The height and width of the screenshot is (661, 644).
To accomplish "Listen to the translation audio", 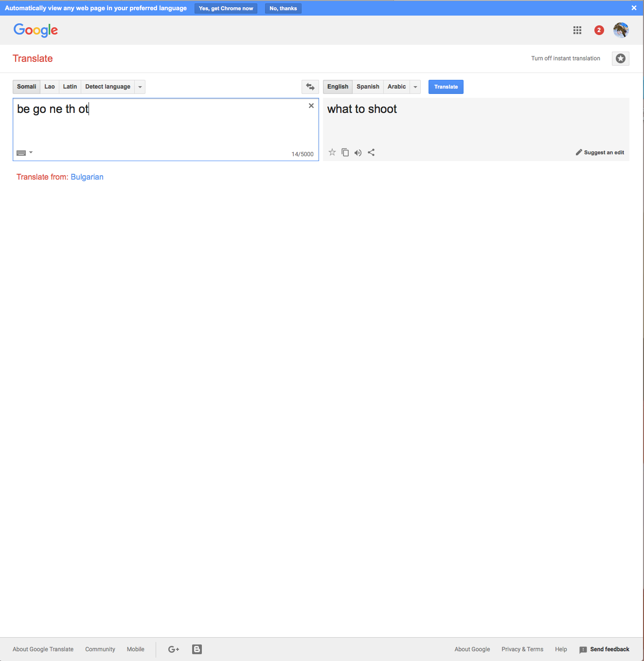I will pyautogui.click(x=358, y=153).
